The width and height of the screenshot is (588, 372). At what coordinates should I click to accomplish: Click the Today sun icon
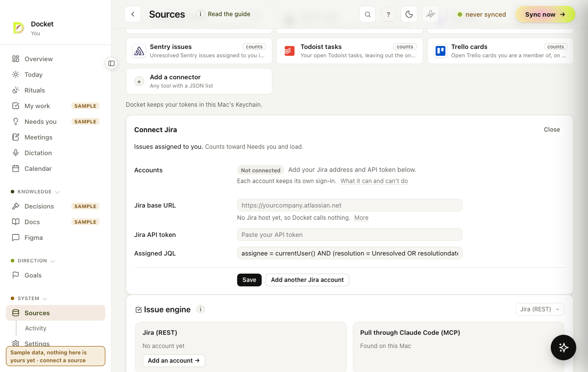16,74
